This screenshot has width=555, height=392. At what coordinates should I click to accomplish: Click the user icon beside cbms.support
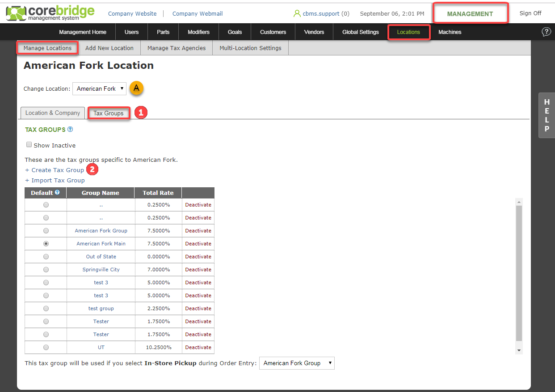pos(297,13)
